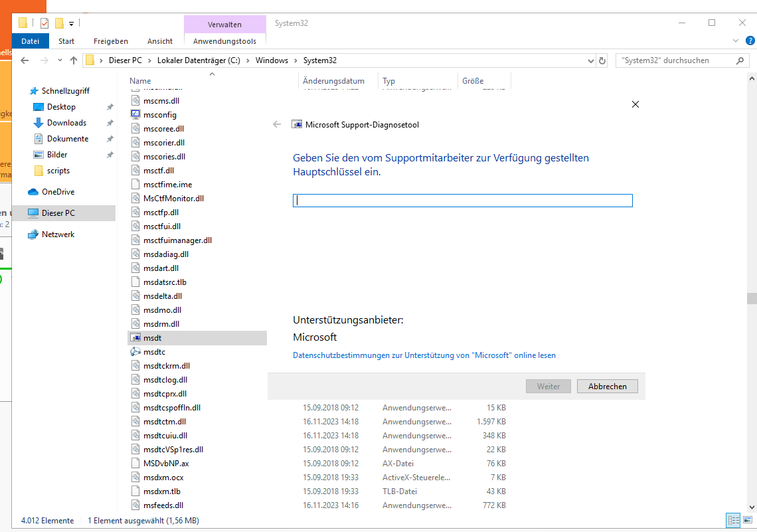757x532 pixels.
Task: Open the Datenschutzbestimmungen online link
Action: tap(424, 355)
